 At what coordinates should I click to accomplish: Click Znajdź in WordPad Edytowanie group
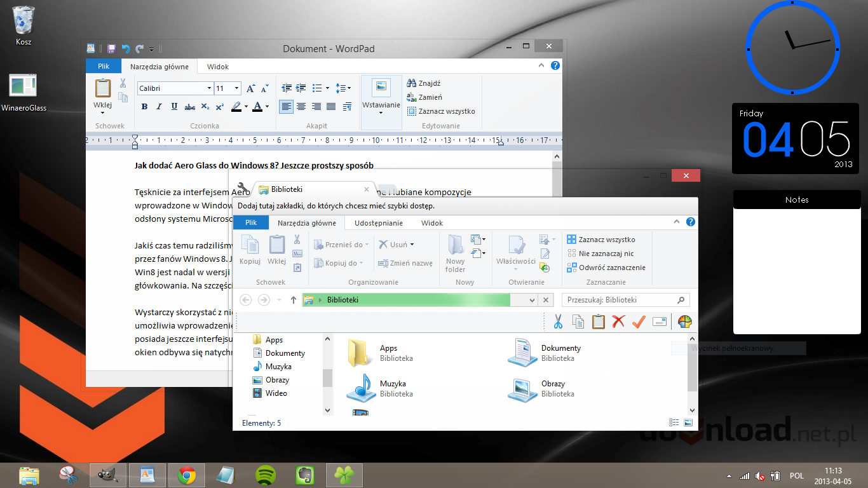(423, 83)
